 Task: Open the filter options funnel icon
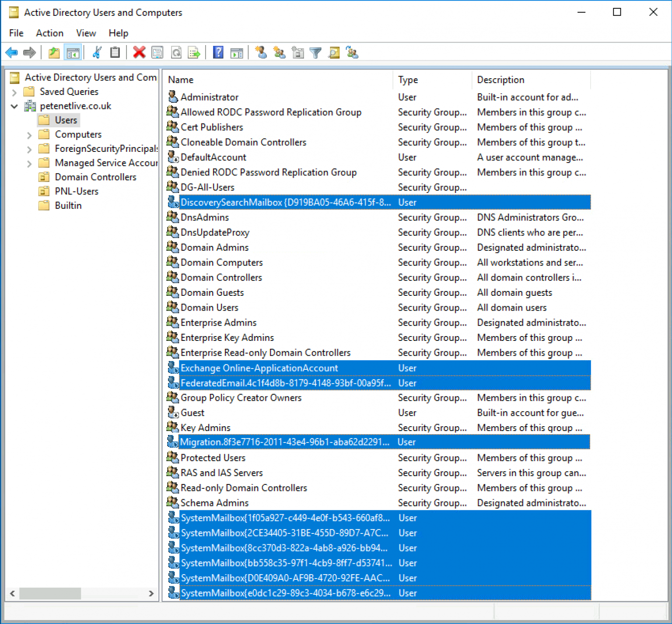(315, 53)
